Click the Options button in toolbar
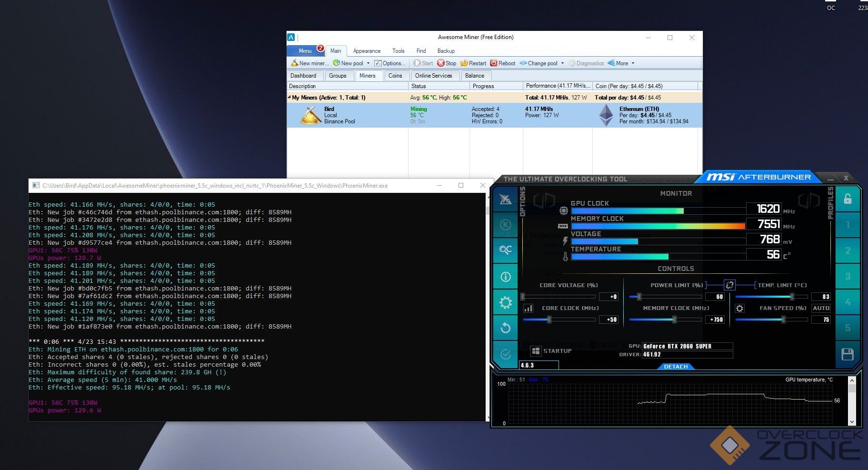868x470 pixels. click(390, 63)
